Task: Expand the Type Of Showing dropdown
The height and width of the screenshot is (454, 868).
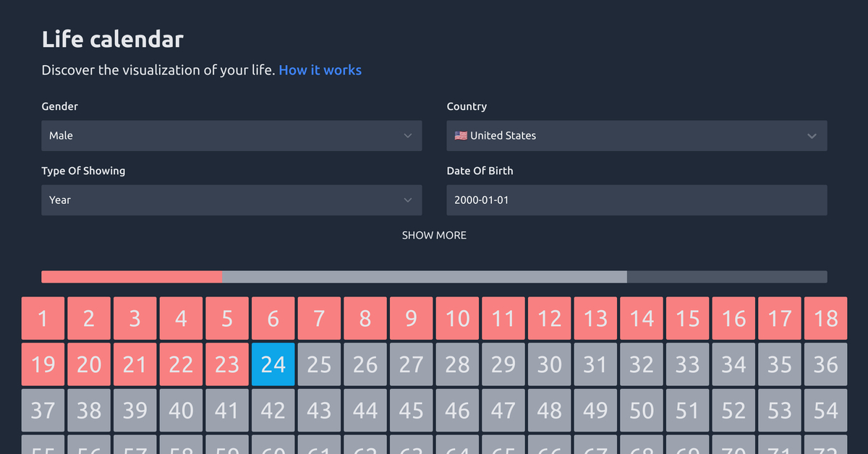Action: 231,200
